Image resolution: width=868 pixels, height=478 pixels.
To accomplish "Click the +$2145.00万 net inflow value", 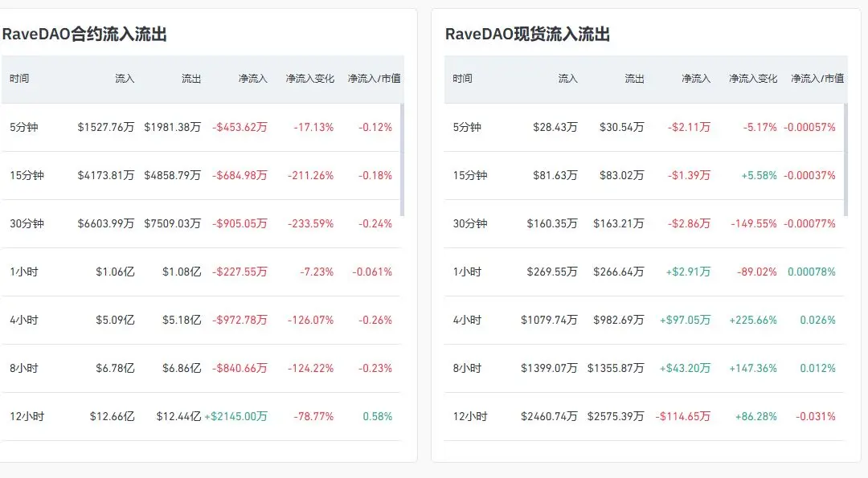I will coord(235,416).
